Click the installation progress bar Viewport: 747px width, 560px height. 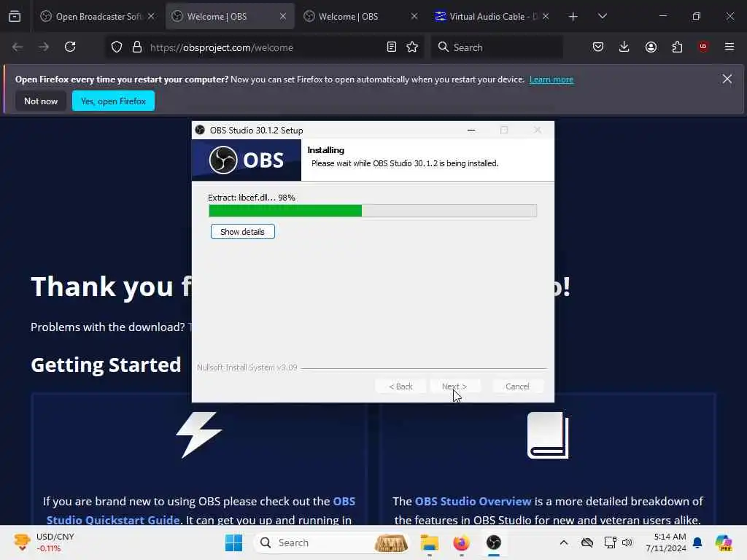coord(373,211)
